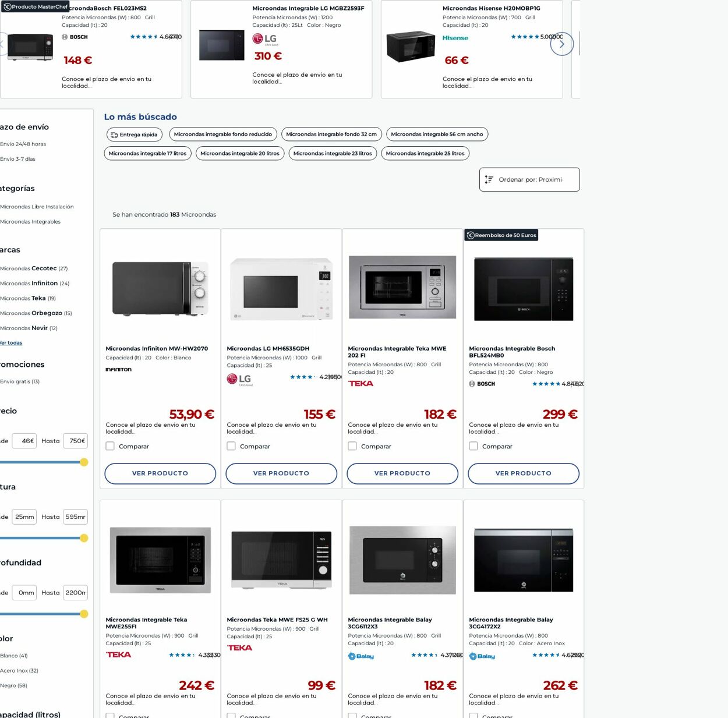
Task: Click the minimum price field 46€
Action: pyautogui.click(x=24, y=441)
